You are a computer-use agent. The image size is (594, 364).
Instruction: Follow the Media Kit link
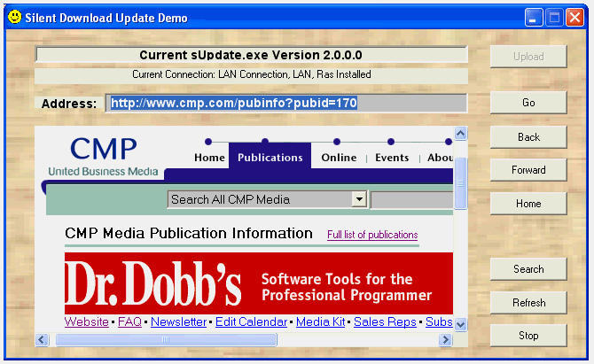[x=321, y=321]
